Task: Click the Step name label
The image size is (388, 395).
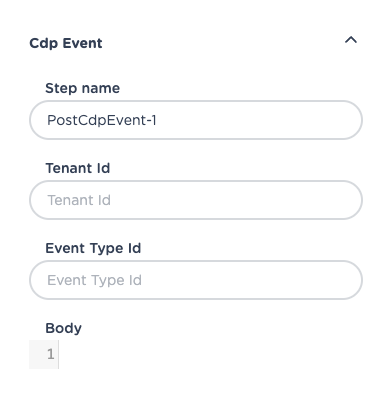Action: [82, 88]
